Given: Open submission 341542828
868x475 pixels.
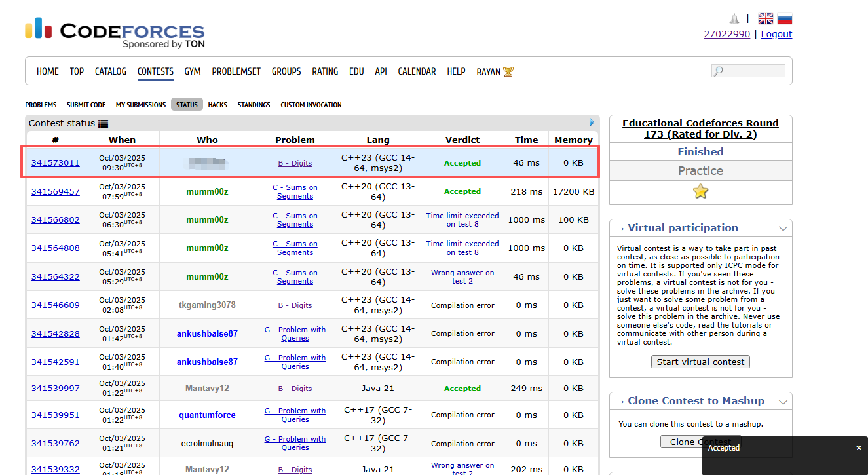Looking at the screenshot, I should click(56, 333).
